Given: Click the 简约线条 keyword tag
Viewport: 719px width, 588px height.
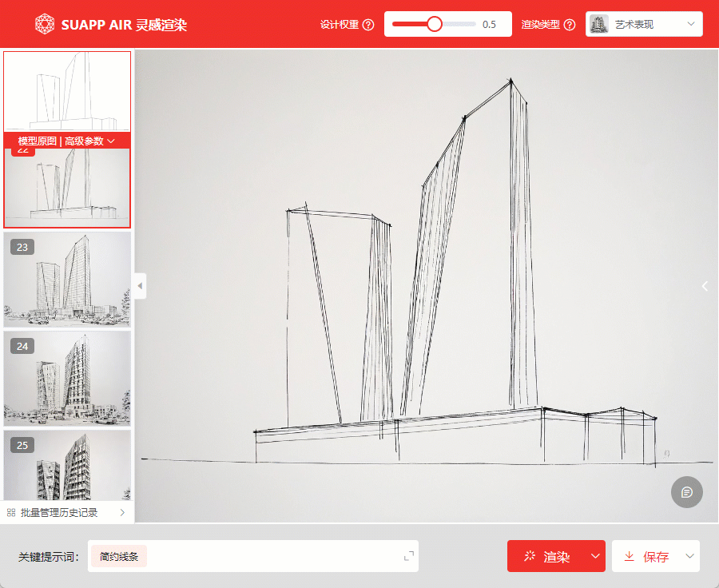Looking at the screenshot, I should [119, 557].
